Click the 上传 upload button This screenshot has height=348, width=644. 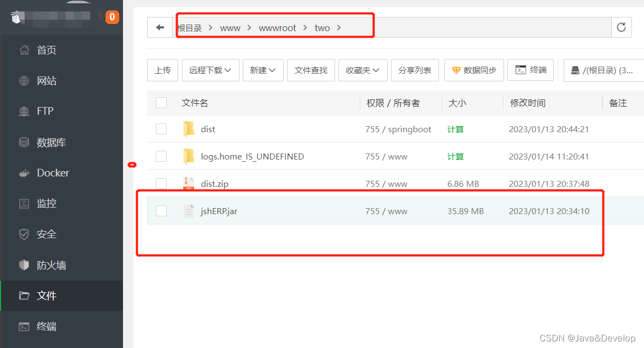163,70
